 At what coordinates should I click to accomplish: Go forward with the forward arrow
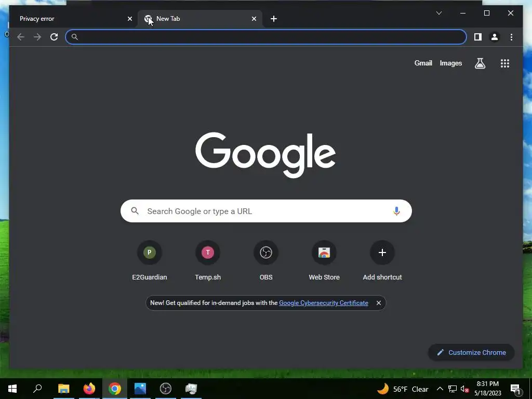pos(37,37)
